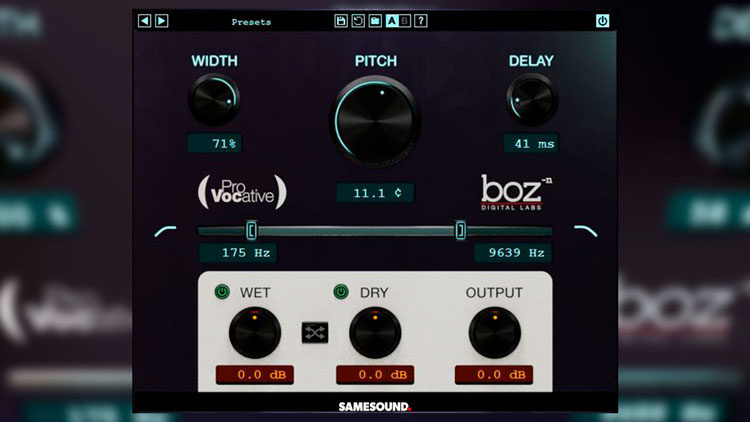Viewport: 750px width, 422px height.
Task: Select the 9639 Hz value field
Action: click(512, 253)
